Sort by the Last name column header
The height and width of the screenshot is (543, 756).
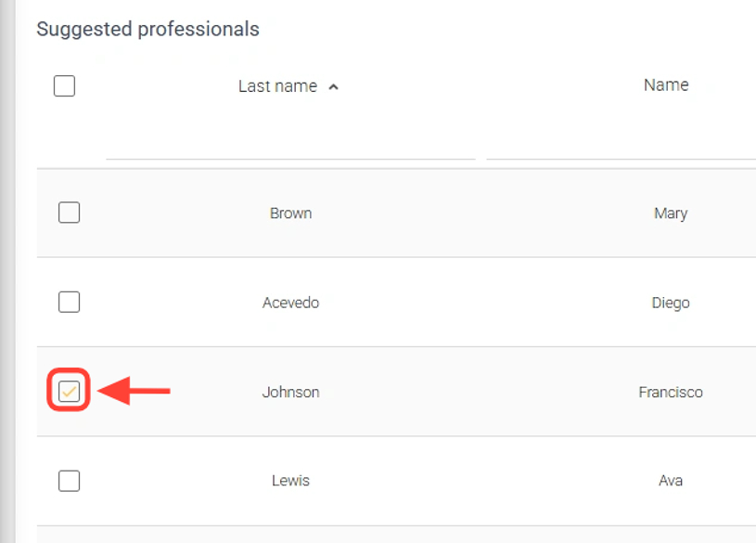pos(277,86)
